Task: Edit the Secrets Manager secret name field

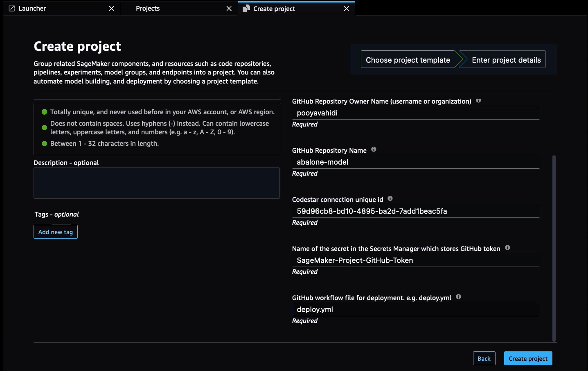Action: [416, 260]
